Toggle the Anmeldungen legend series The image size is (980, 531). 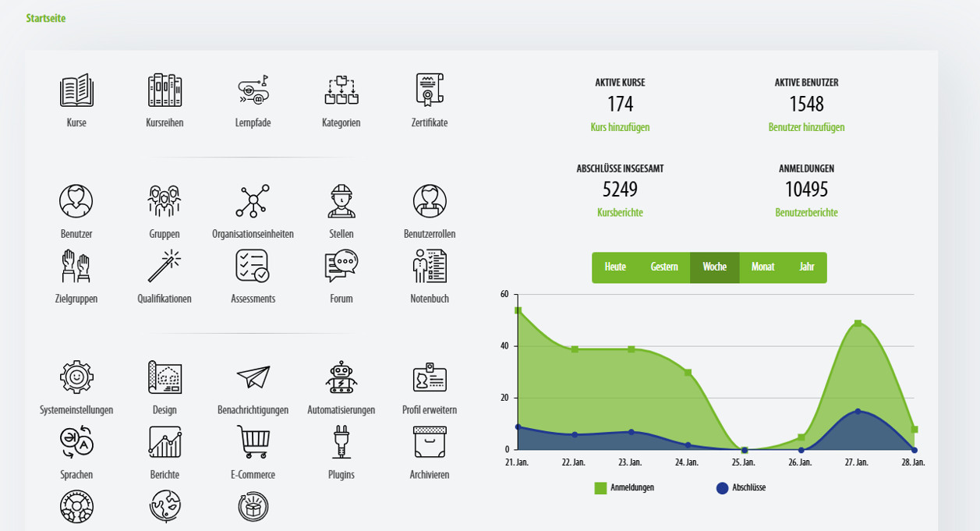(x=624, y=488)
